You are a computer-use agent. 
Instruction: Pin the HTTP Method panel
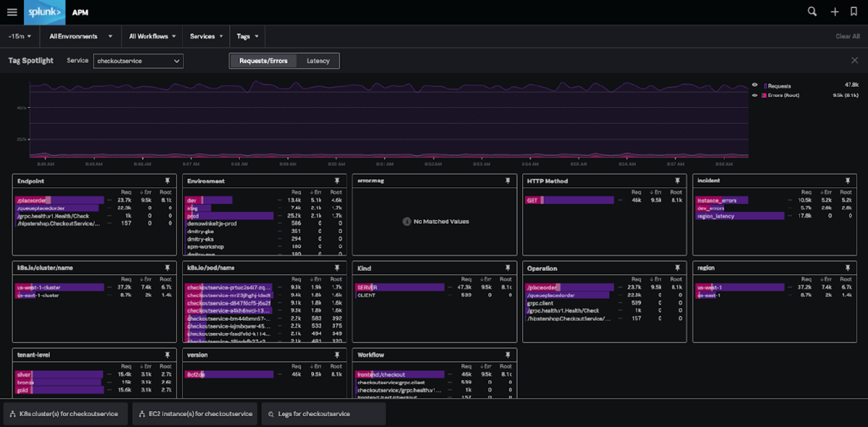point(677,181)
